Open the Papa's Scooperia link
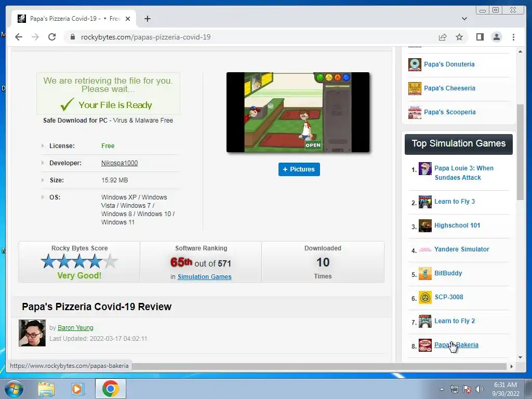 pyautogui.click(x=449, y=112)
